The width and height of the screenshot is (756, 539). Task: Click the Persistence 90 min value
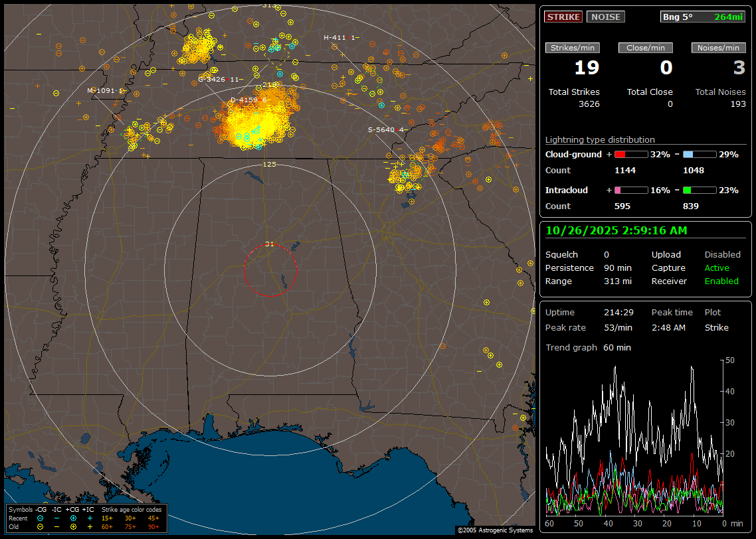[618, 268]
